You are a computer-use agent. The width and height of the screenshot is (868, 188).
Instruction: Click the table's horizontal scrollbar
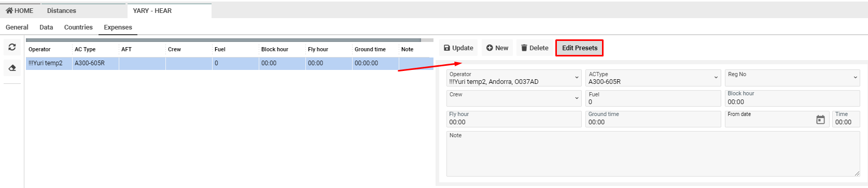[223, 40]
